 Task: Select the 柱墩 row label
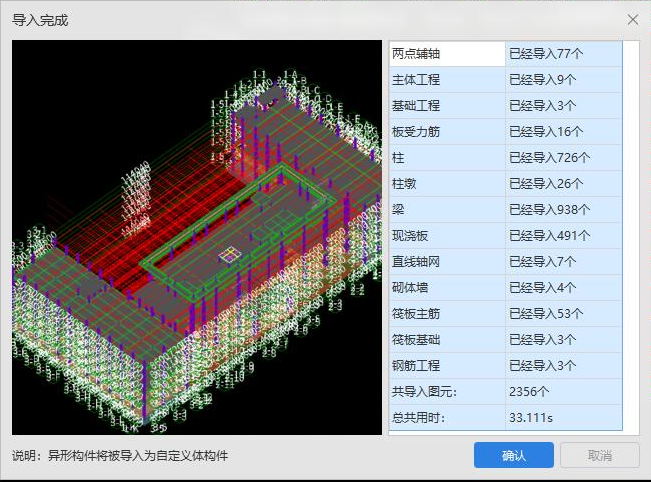click(x=447, y=184)
